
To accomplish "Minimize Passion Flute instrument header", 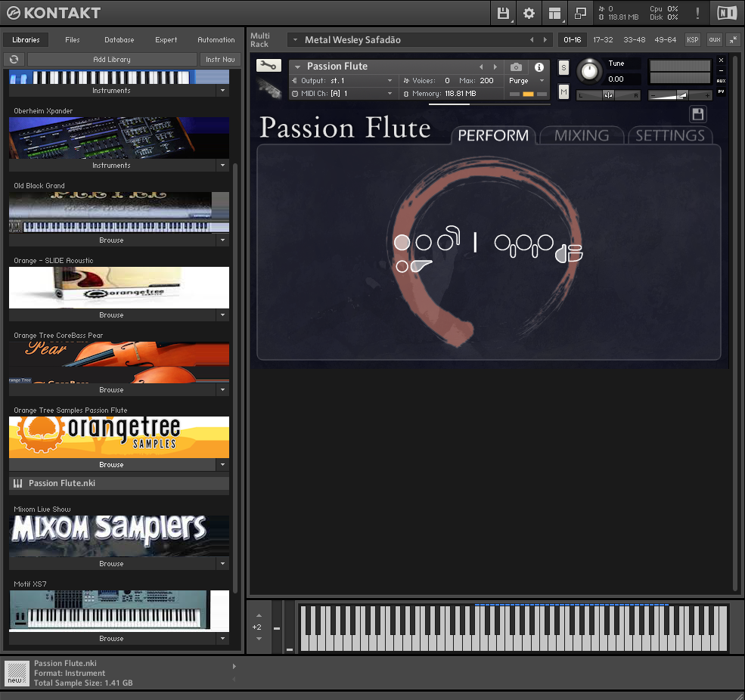I will pyautogui.click(x=722, y=70).
